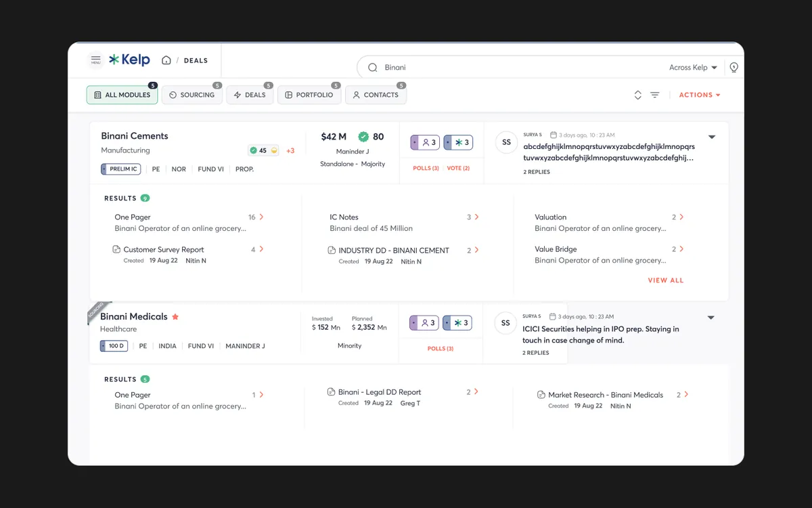Viewport: 812px width, 508px height.
Task: Expand INDUSTRY DD - BINANI CEMENT arrow
Action: coord(477,250)
